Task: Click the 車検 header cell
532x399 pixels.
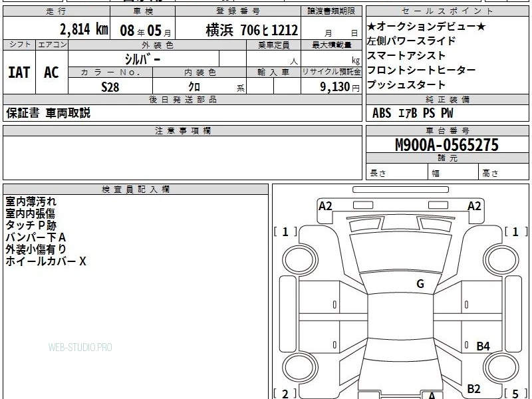Action: 143,11
